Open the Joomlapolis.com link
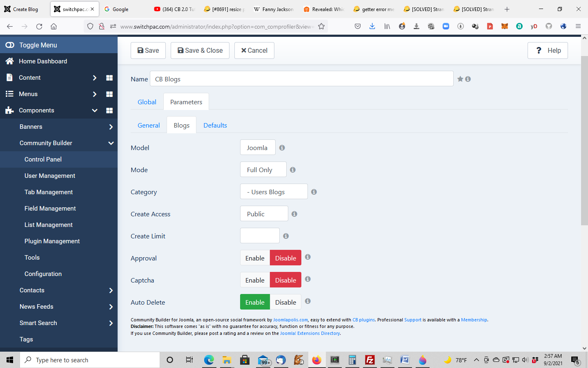The width and height of the screenshot is (588, 368). click(290, 320)
